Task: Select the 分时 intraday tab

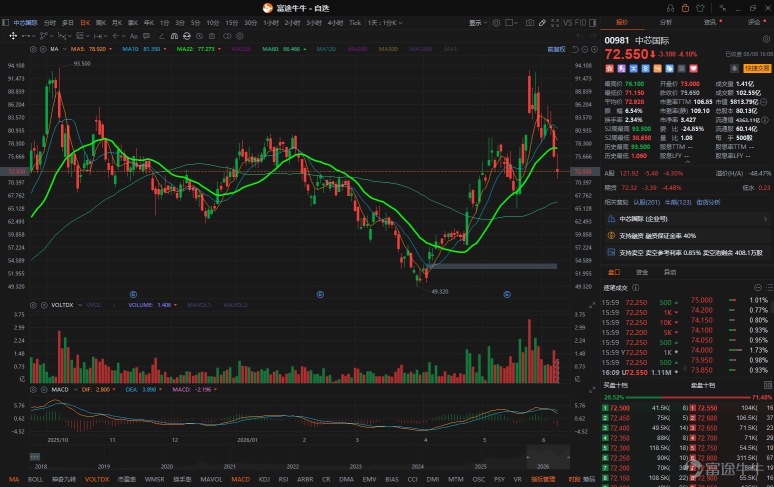Action: [x=49, y=23]
